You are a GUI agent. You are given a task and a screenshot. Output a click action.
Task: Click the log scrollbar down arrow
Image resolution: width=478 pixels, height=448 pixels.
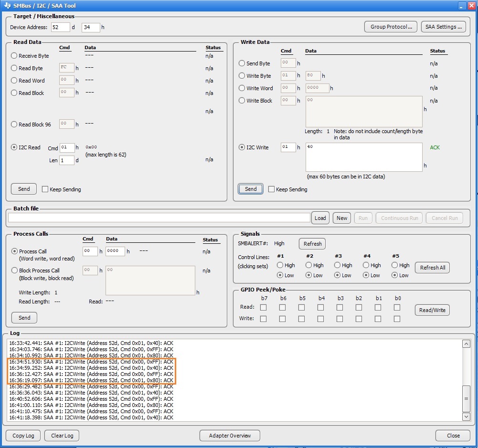coord(466,417)
